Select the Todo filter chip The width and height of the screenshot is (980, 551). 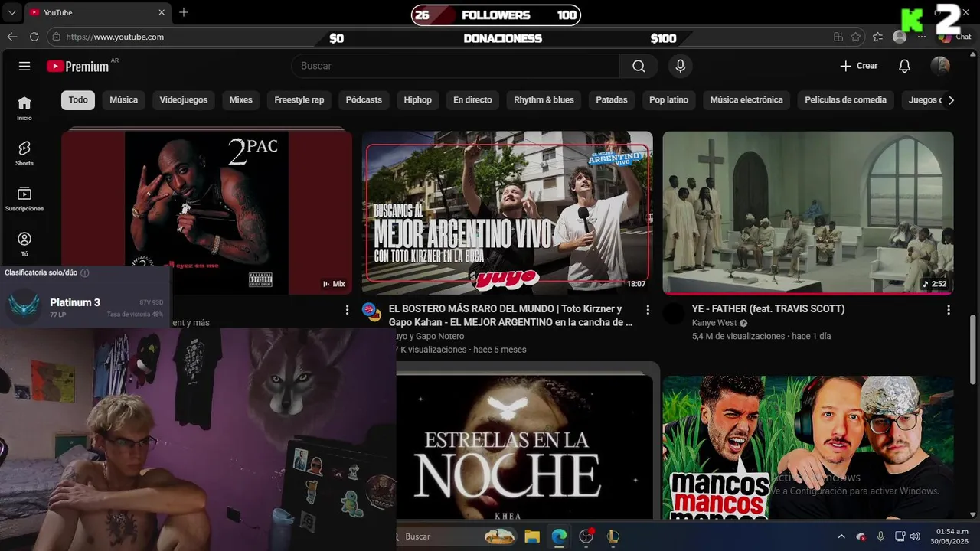point(78,100)
